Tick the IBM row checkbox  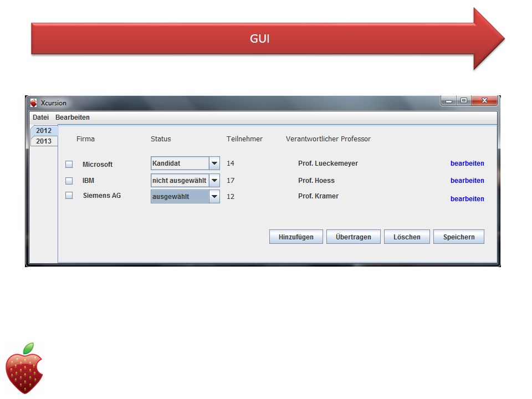point(69,181)
